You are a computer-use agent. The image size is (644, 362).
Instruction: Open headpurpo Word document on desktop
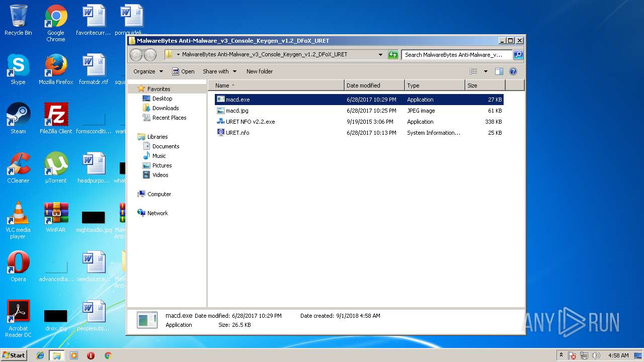(94, 168)
